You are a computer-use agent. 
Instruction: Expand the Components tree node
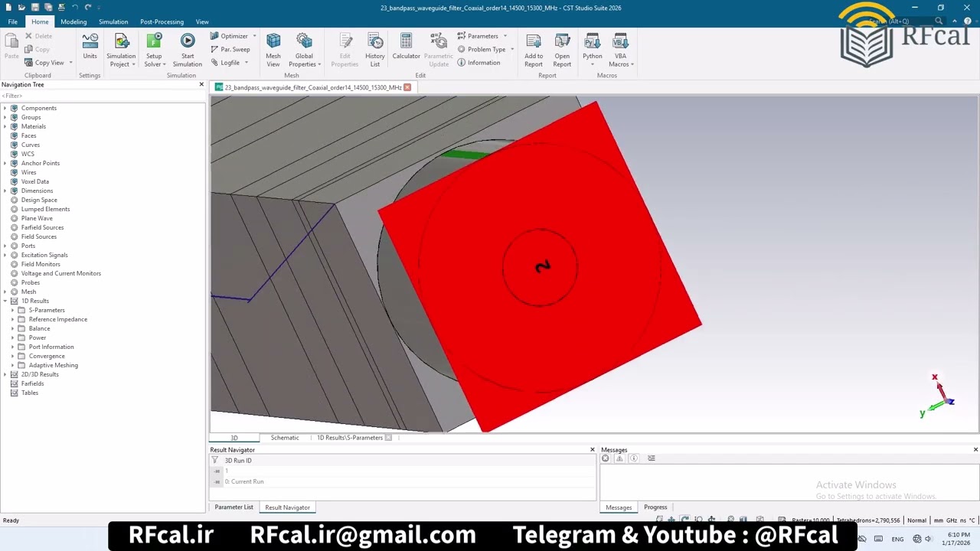coord(5,108)
